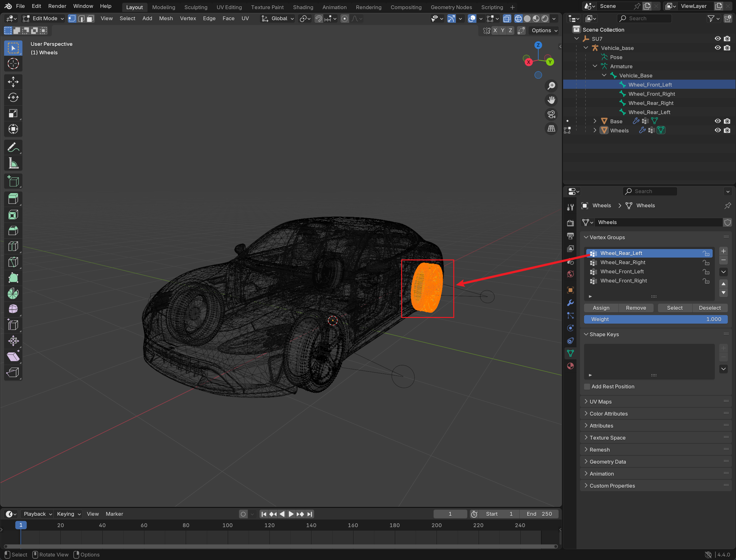Enable Add Rest Position checkbox

coord(588,387)
